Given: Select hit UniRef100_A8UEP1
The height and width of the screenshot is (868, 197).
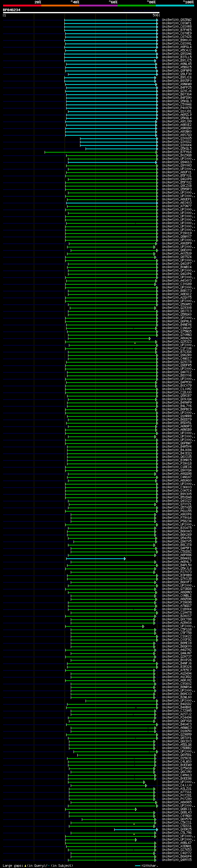Looking at the screenshot, I should (177, 200).
